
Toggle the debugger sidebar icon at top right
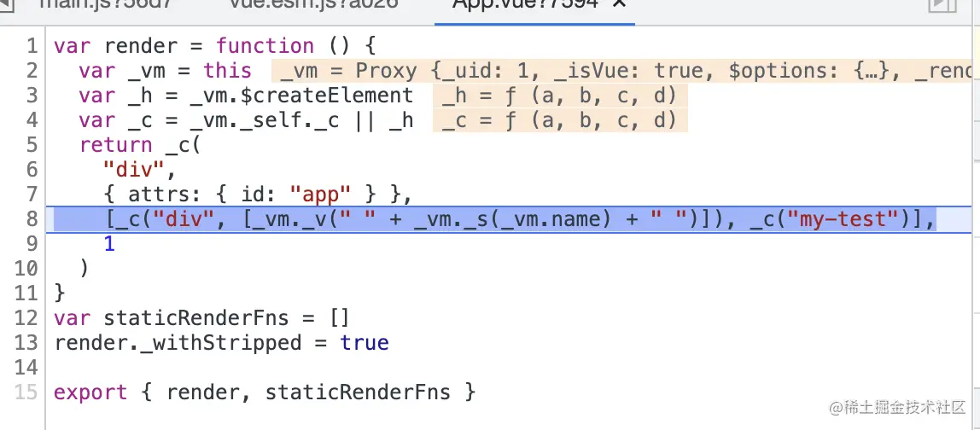pyautogui.click(x=942, y=4)
